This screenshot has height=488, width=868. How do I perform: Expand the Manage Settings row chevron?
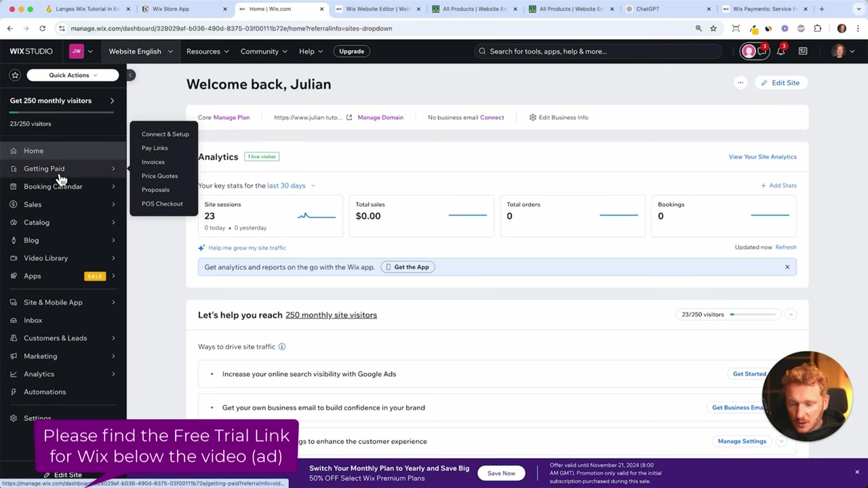(781, 441)
